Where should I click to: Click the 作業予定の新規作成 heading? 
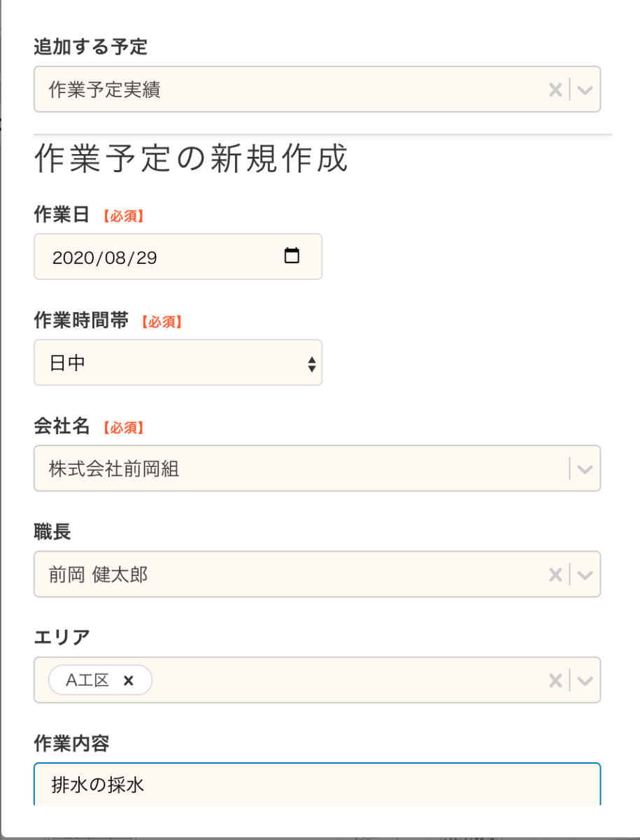point(191,160)
